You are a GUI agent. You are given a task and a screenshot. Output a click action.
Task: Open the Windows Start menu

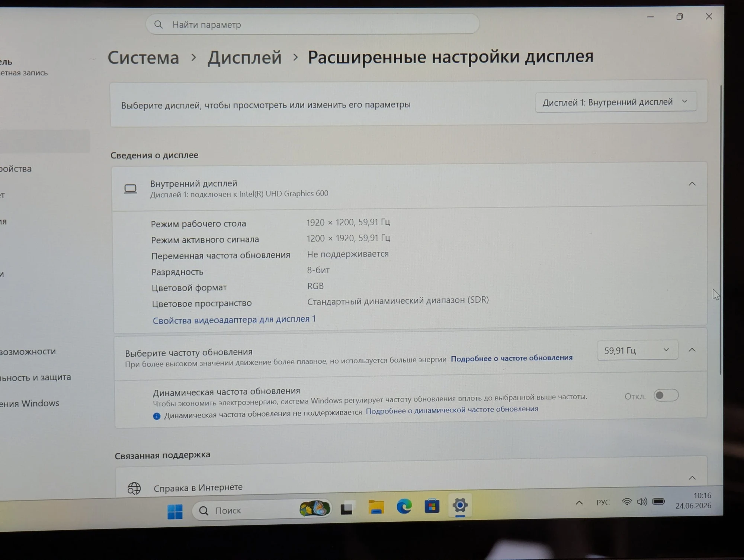175,511
